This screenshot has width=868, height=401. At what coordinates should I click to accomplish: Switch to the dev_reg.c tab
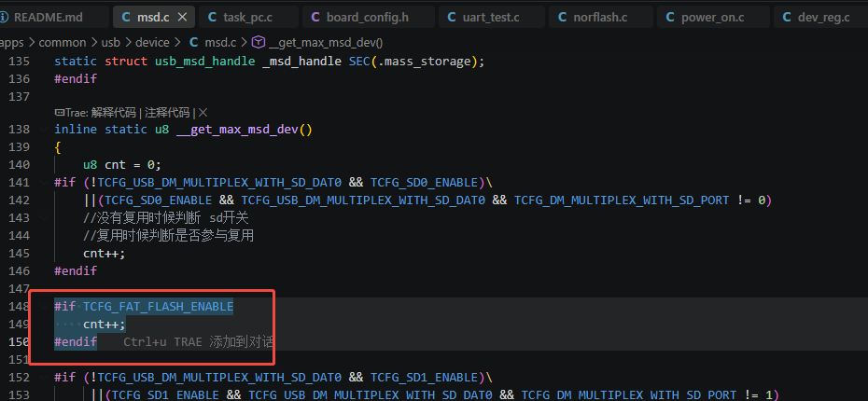click(x=823, y=17)
